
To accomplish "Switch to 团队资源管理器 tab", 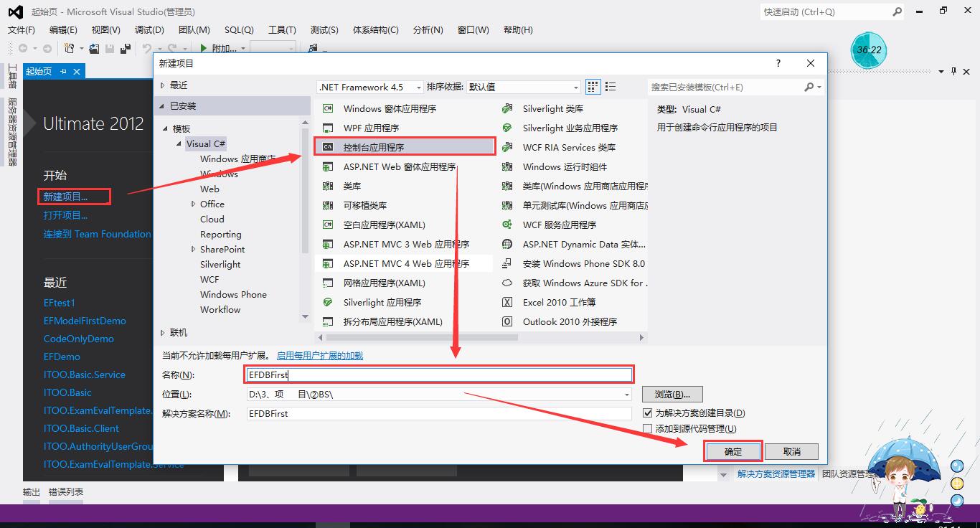I will (x=849, y=473).
